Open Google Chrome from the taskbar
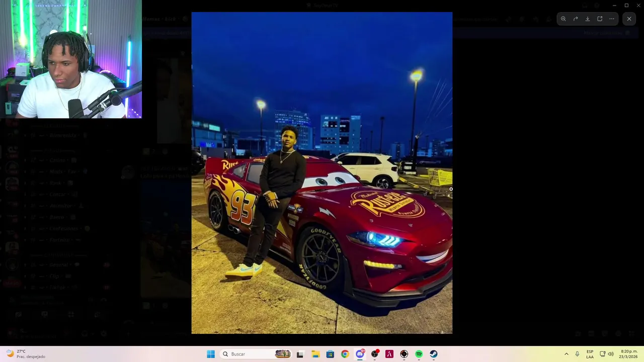 (x=345, y=354)
